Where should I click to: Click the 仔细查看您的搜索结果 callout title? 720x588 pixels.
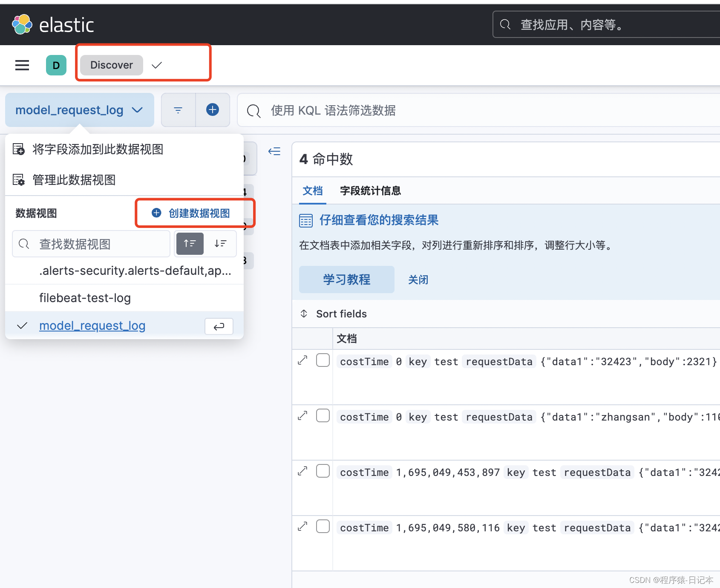pyautogui.click(x=379, y=220)
